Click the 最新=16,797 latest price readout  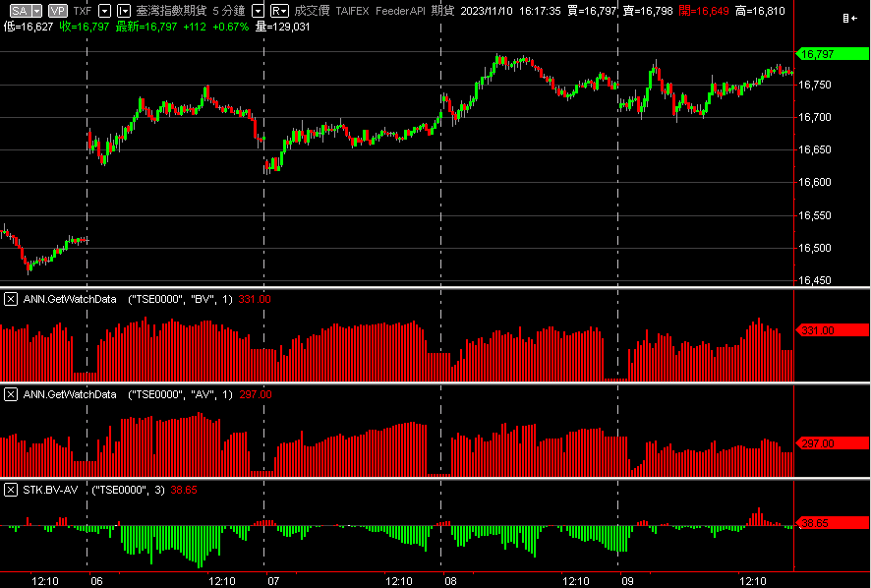click(146, 27)
